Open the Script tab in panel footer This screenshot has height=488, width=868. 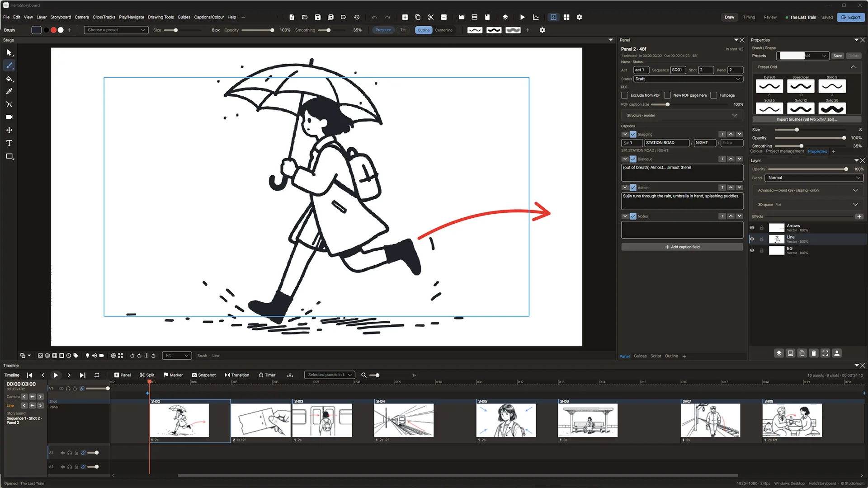pos(656,356)
